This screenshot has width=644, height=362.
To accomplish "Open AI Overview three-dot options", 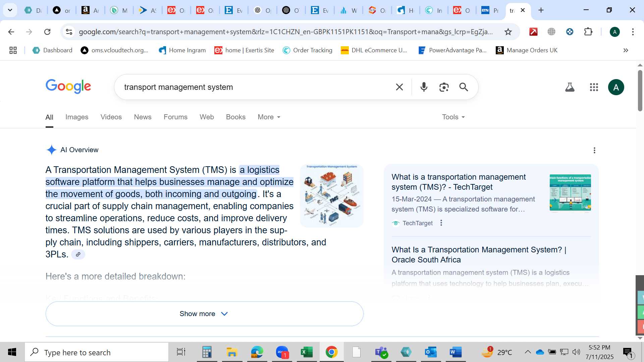I will tap(594, 150).
